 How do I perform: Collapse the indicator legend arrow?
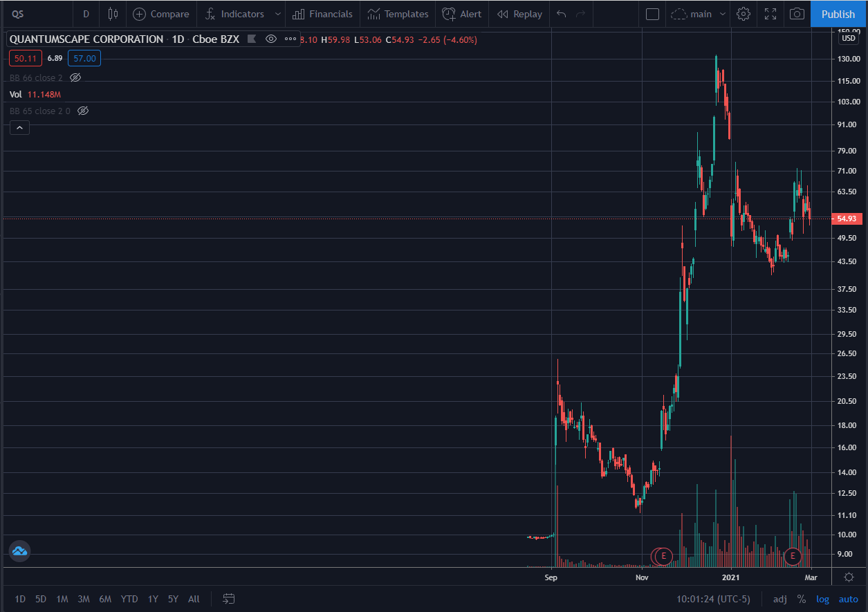pos(19,127)
